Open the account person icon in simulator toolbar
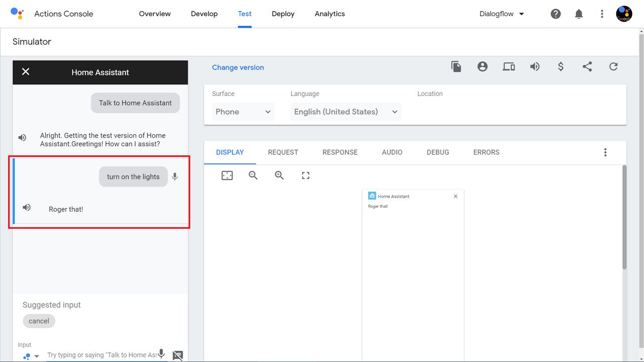 [x=482, y=66]
